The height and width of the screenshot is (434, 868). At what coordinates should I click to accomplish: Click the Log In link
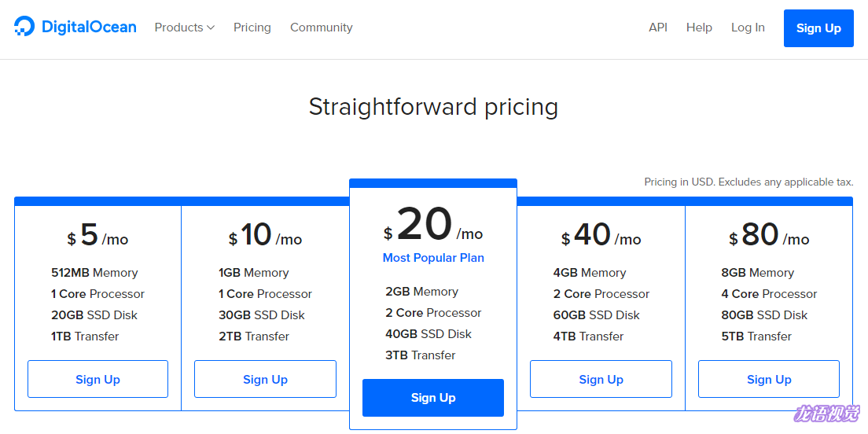(x=748, y=28)
